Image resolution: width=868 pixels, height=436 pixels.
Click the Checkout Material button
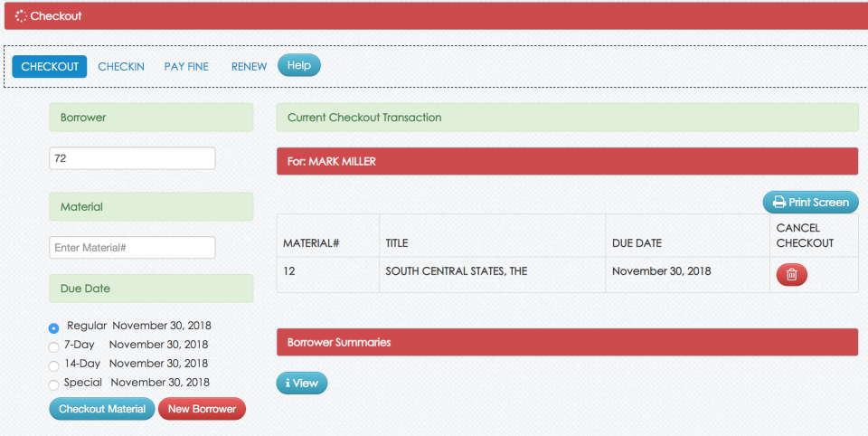tap(102, 409)
